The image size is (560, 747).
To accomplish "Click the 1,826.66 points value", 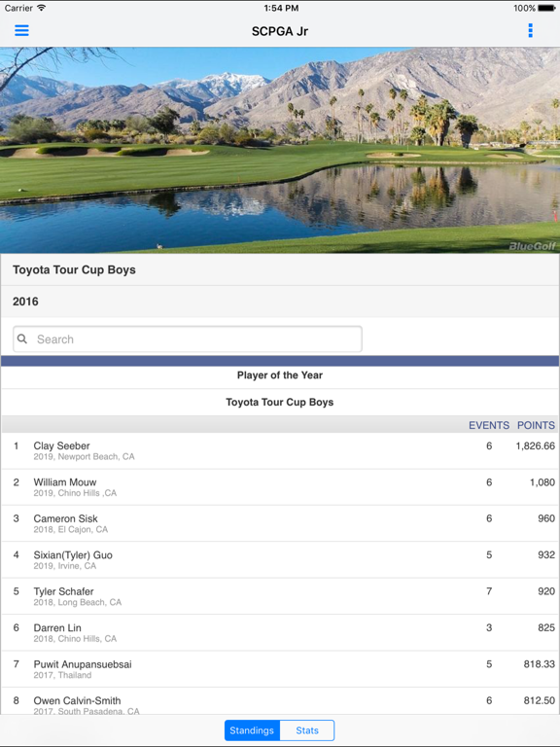I will coord(536,445).
